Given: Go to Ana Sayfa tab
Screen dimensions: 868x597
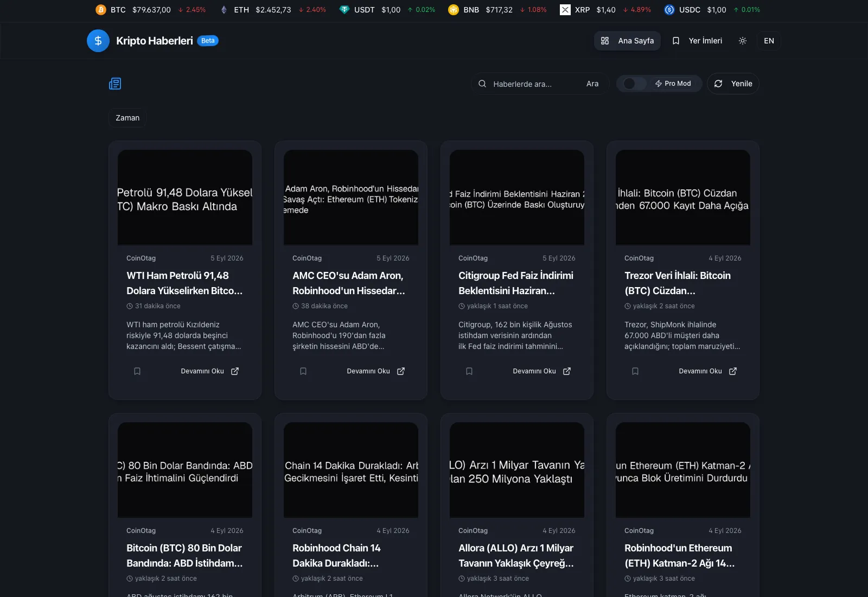Looking at the screenshot, I should click(x=627, y=41).
